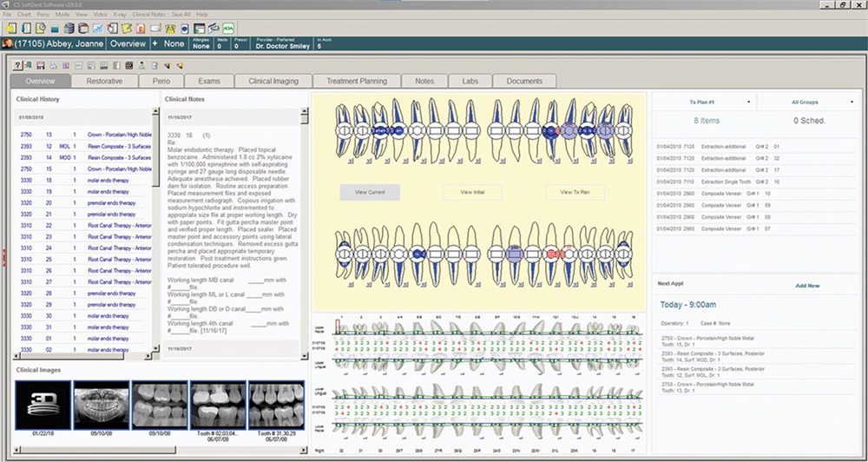Screen dimensions: 868x462
Task: Select the 11/16/2017 clinical note date header
Action: [x=232, y=117]
